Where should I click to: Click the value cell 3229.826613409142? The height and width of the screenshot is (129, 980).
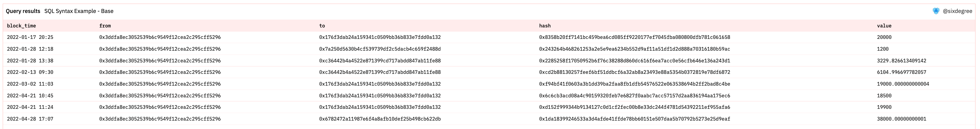click(x=901, y=61)
